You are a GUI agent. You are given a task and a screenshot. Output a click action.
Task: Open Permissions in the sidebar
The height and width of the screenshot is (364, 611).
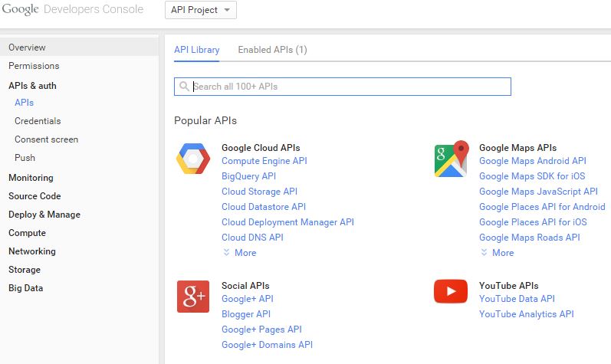click(34, 66)
